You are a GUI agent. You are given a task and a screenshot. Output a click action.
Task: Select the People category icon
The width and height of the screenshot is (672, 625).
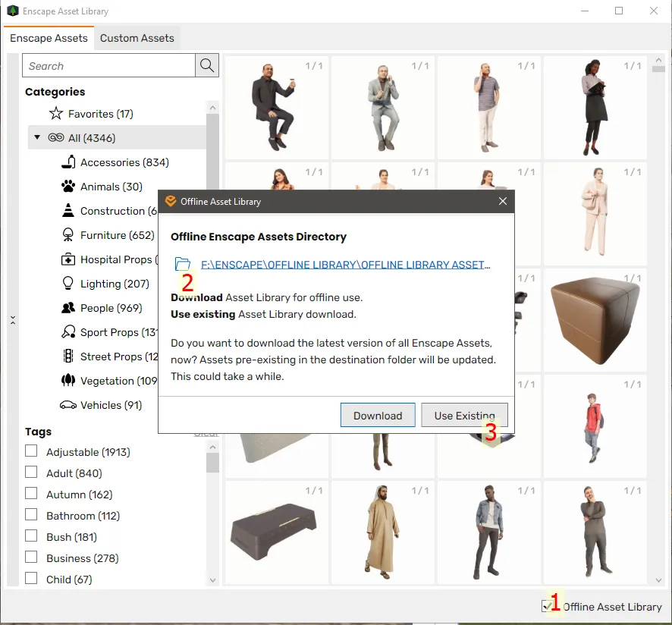68,308
